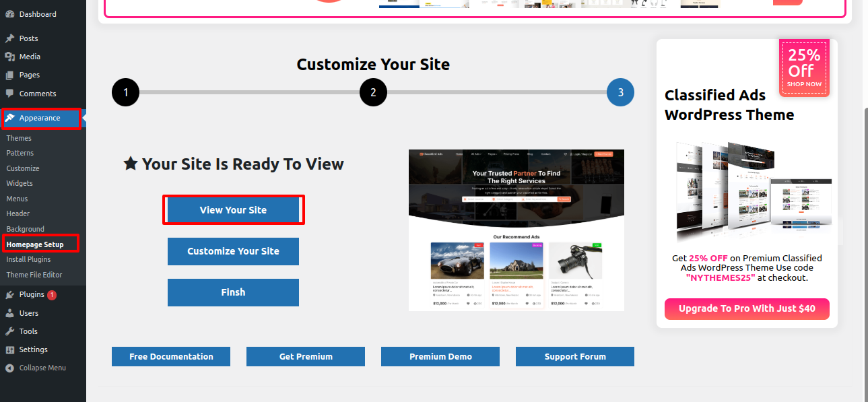Click the Get Premium button
868x402 pixels.
click(x=306, y=357)
